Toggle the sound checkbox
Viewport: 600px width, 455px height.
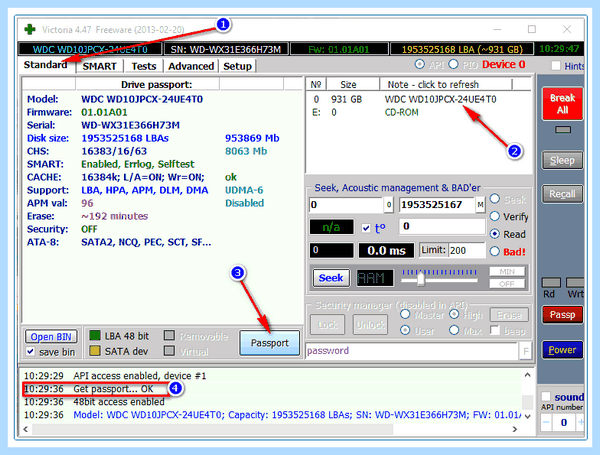point(546,396)
